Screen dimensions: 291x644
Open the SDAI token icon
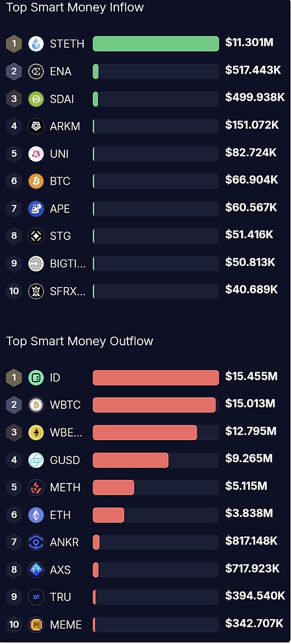tap(36, 99)
